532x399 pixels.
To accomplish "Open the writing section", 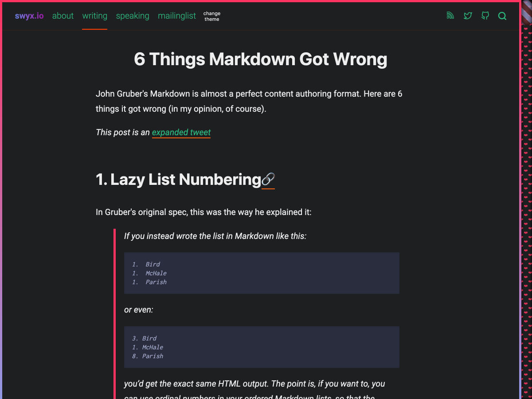I will (x=95, y=16).
